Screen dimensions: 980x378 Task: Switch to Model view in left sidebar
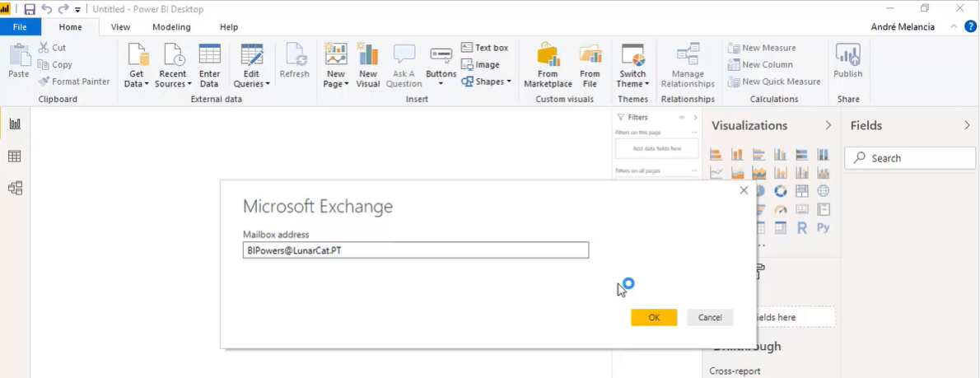pyautogui.click(x=15, y=188)
